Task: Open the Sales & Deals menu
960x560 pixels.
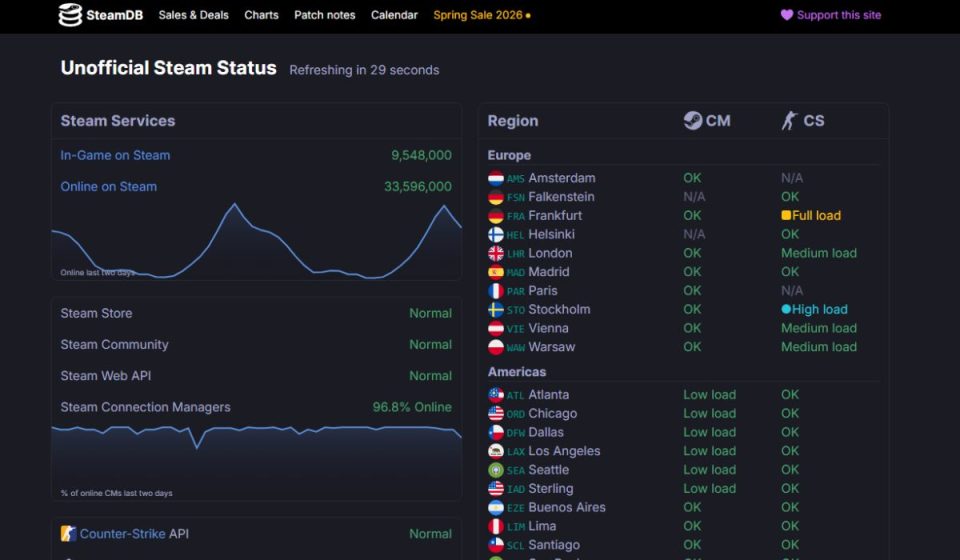Action: [x=193, y=15]
